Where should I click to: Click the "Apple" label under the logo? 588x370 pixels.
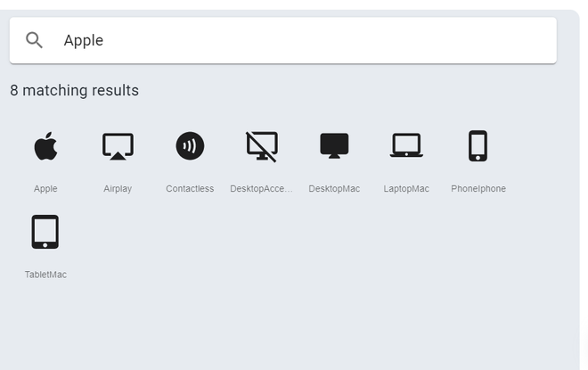point(45,188)
